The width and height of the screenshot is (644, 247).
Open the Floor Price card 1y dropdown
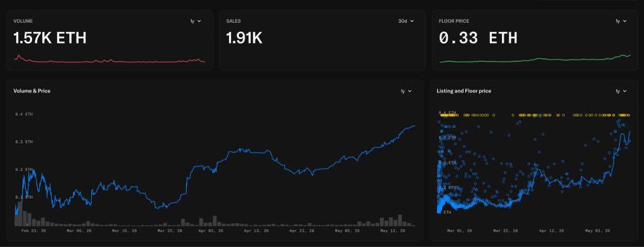(x=621, y=21)
